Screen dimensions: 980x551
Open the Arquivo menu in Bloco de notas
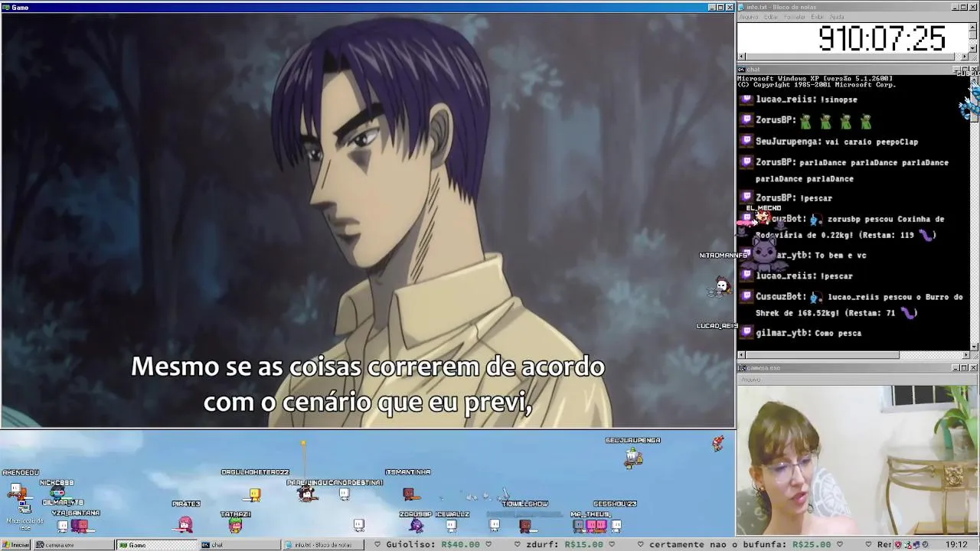pos(748,17)
